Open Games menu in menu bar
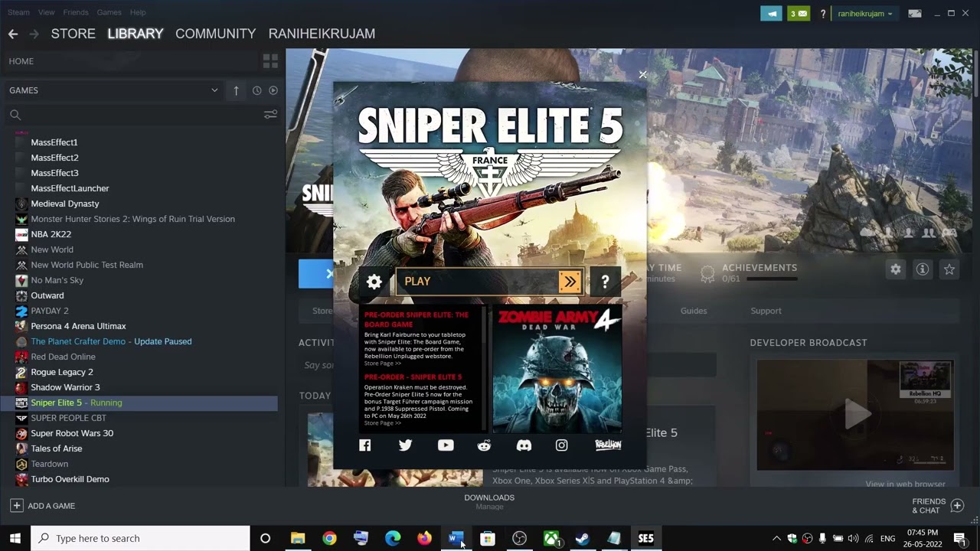 tap(109, 12)
